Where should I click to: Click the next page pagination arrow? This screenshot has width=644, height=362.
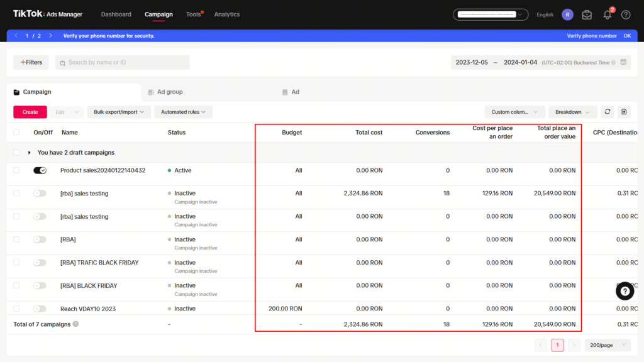click(x=574, y=345)
